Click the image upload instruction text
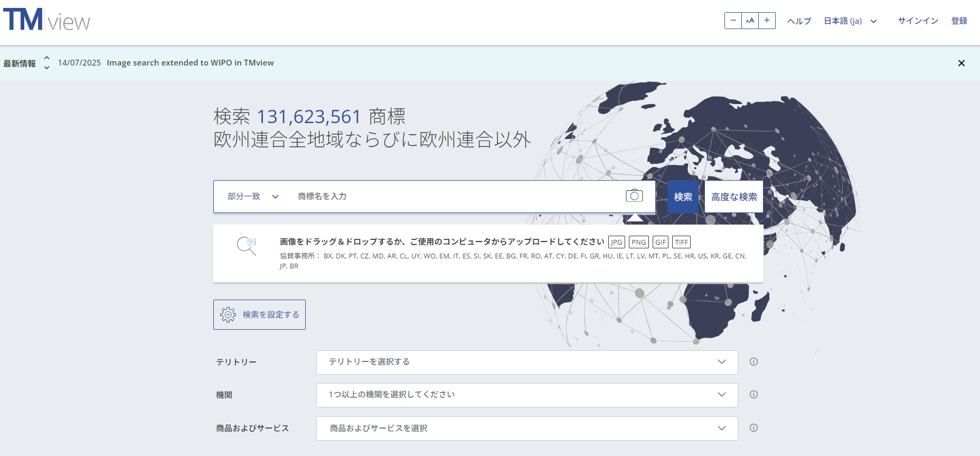Viewport: 980px width, 456px height. [442, 241]
